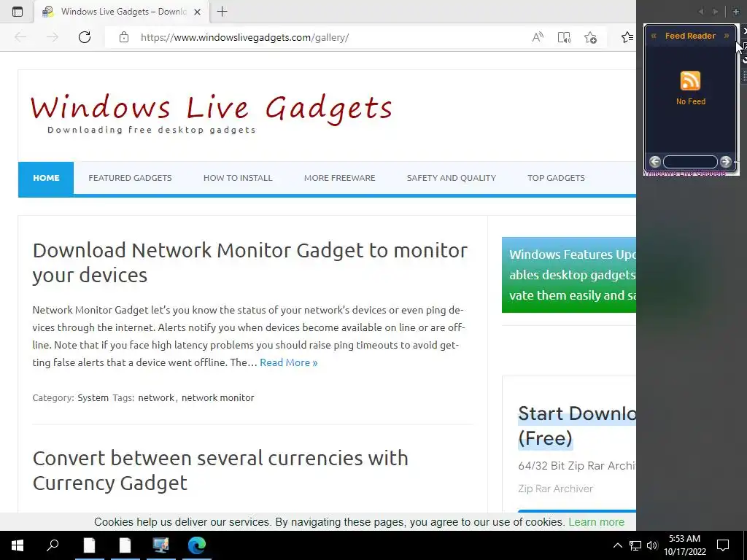Click the Feed Reader right arrow button
The height and width of the screenshot is (560, 747).
tap(726, 162)
